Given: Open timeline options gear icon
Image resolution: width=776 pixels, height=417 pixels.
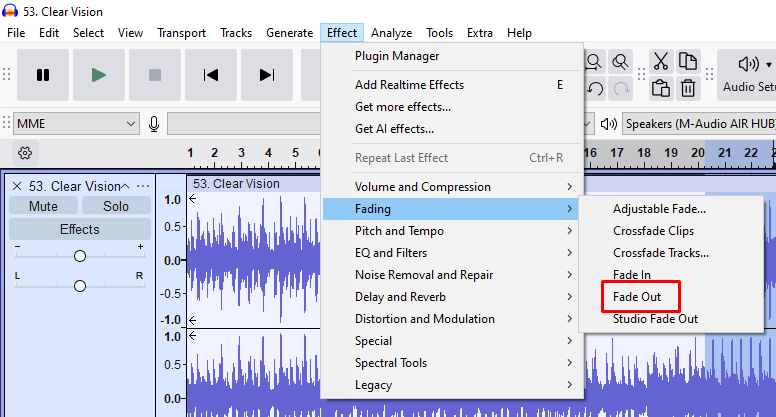Looking at the screenshot, I should pyautogui.click(x=25, y=153).
